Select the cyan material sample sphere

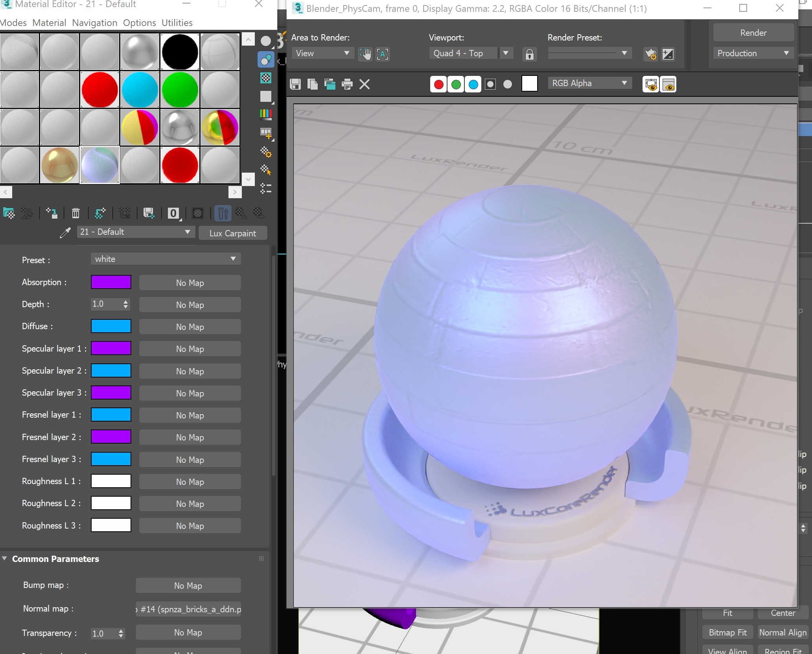click(x=140, y=90)
